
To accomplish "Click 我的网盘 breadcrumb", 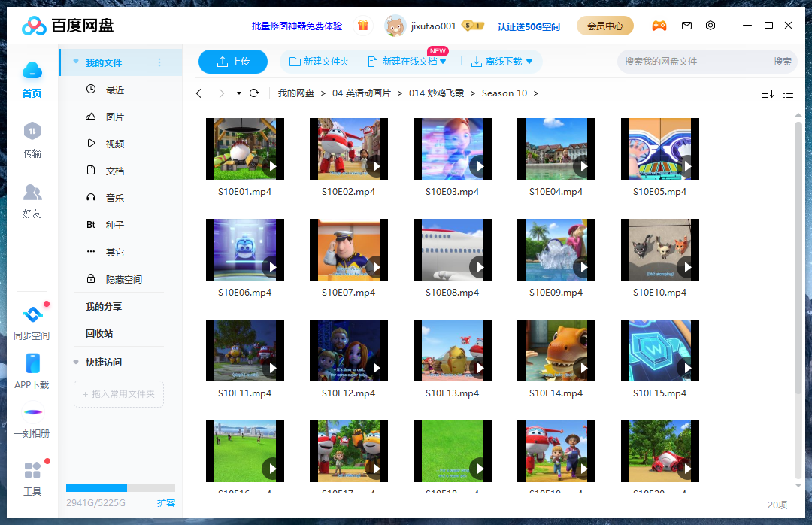I will tap(296, 93).
